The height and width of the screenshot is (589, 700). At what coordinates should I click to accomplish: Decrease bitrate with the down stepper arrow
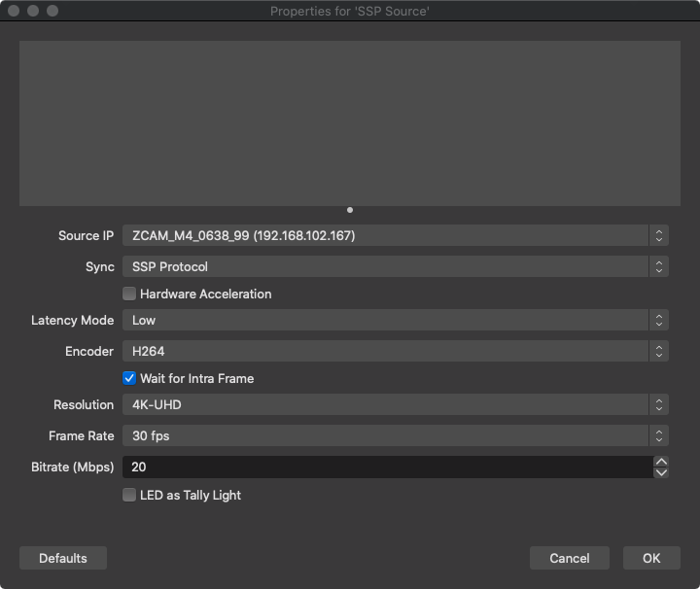coord(661,472)
